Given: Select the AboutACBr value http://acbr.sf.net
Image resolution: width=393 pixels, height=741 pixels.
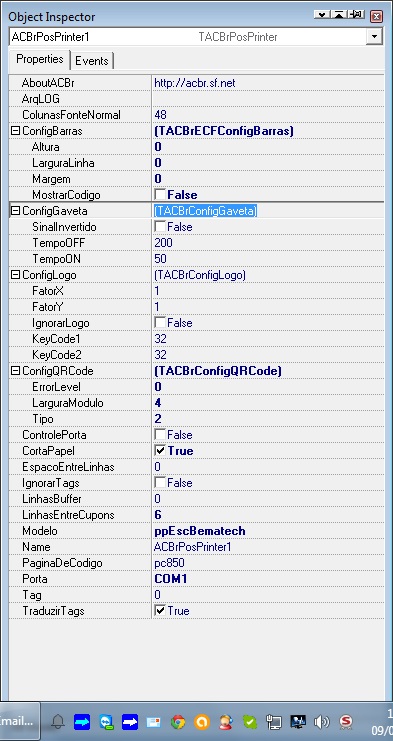Looking at the screenshot, I should [x=195, y=83].
